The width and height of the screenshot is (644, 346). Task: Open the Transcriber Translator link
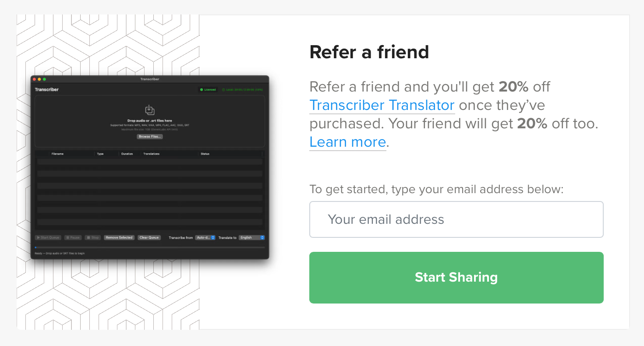click(x=382, y=106)
